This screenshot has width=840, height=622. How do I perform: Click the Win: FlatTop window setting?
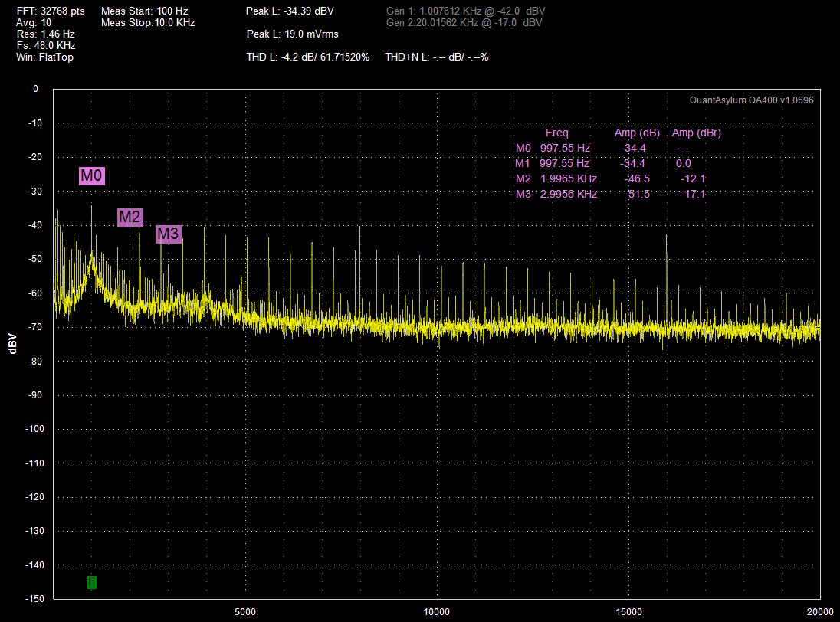click(44, 57)
